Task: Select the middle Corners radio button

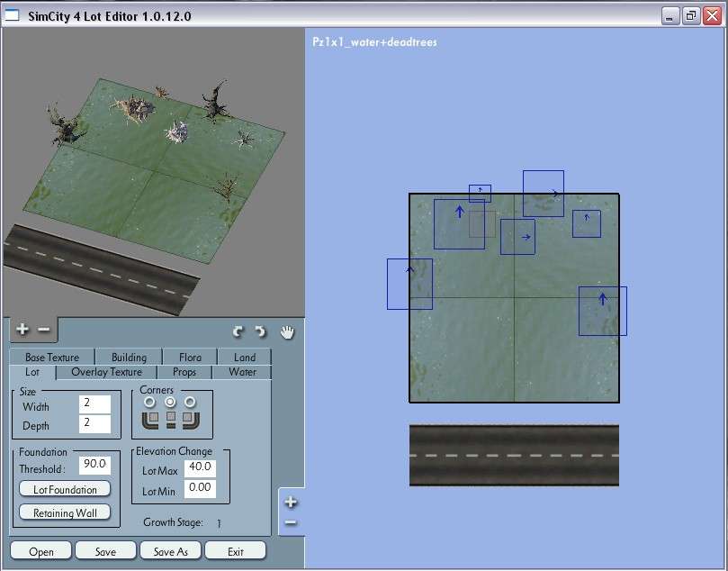Action: 170,402
